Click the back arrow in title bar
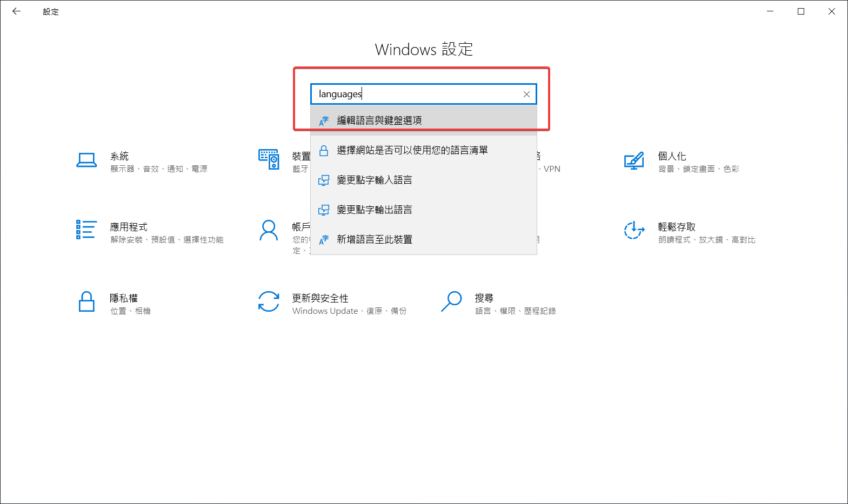848x504 pixels. (16, 11)
